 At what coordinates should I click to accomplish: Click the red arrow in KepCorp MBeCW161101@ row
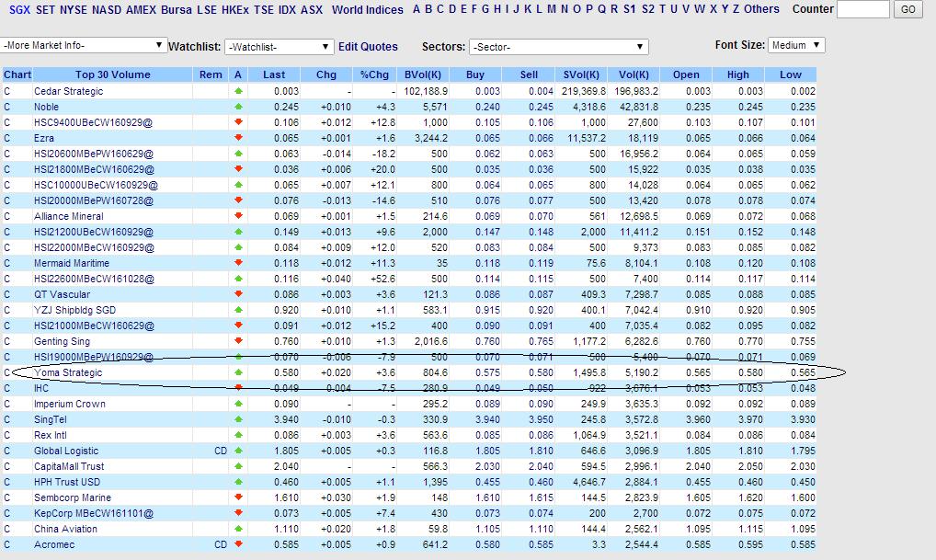238,513
